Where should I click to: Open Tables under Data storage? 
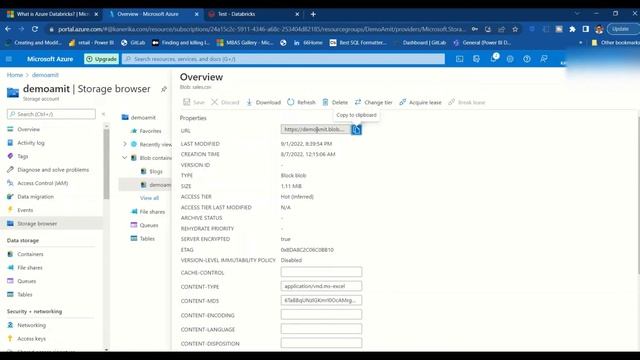coord(24,295)
